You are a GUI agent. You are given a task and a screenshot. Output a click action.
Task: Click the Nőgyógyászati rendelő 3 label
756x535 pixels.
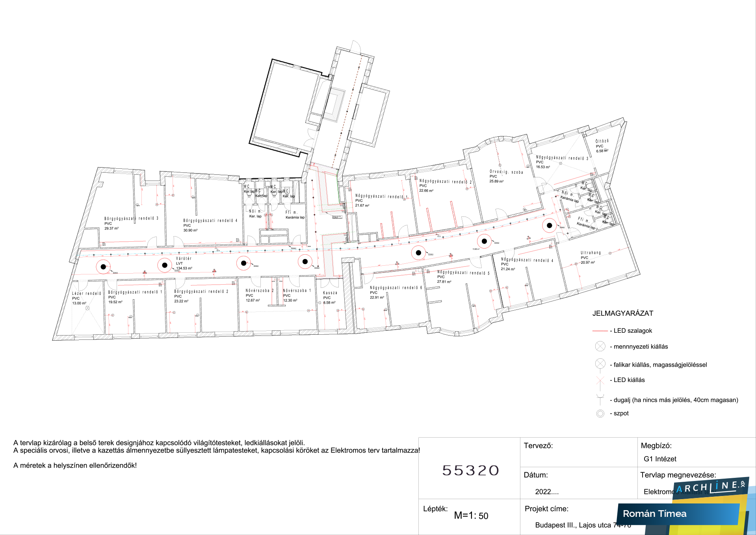tap(562, 158)
